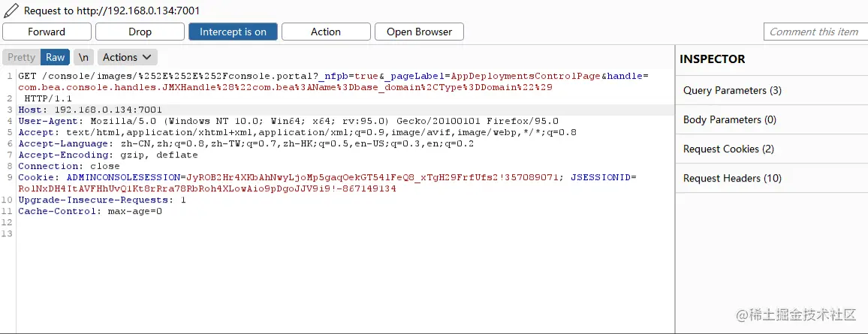This screenshot has height=334, width=868.
Task: Click the User-Agent header line
Action: (x=288, y=121)
